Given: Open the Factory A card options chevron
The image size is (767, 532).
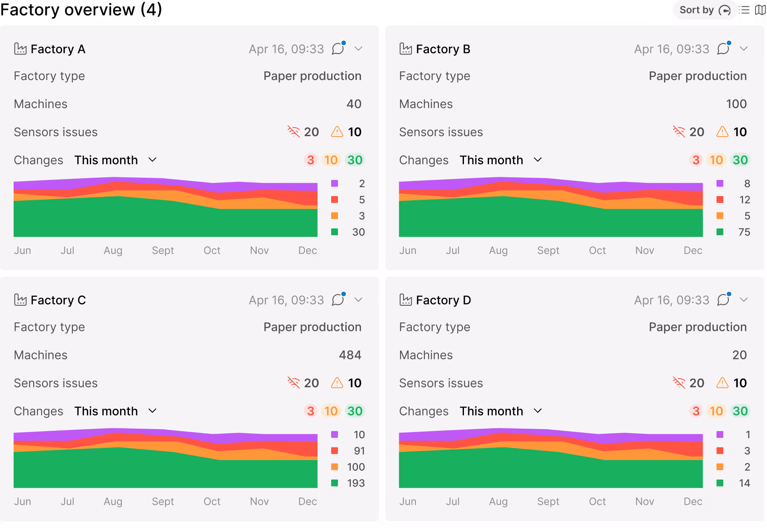Looking at the screenshot, I should [x=359, y=48].
